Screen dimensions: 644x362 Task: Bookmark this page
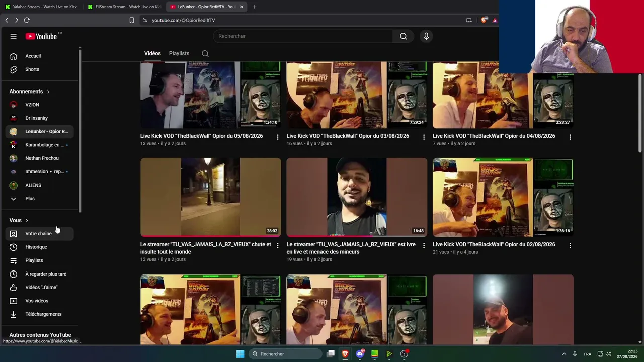click(132, 20)
